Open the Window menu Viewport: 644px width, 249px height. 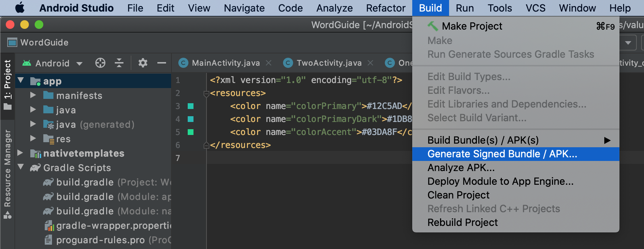[577, 8]
